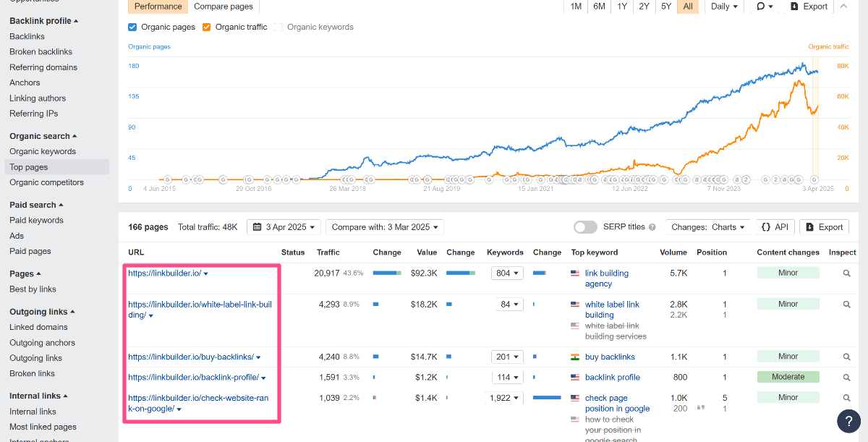Click the buy backlinks keyword link
The width and height of the screenshot is (868, 442).
point(610,357)
